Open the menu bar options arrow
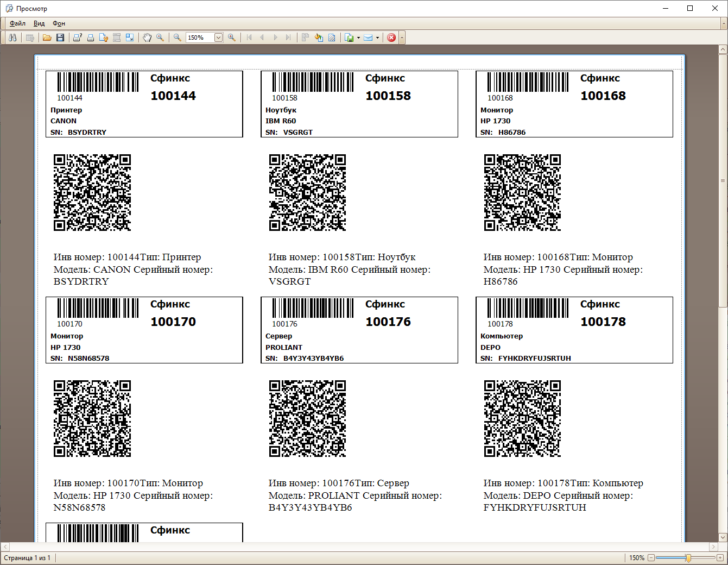Image resolution: width=728 pixels, height=565 pixels. [x=724, y=23]
